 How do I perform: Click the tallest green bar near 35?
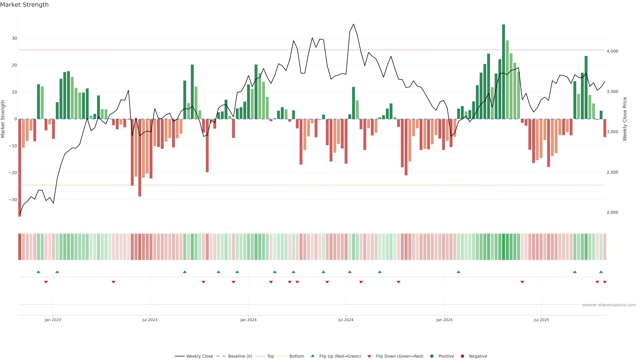(503, 70)
